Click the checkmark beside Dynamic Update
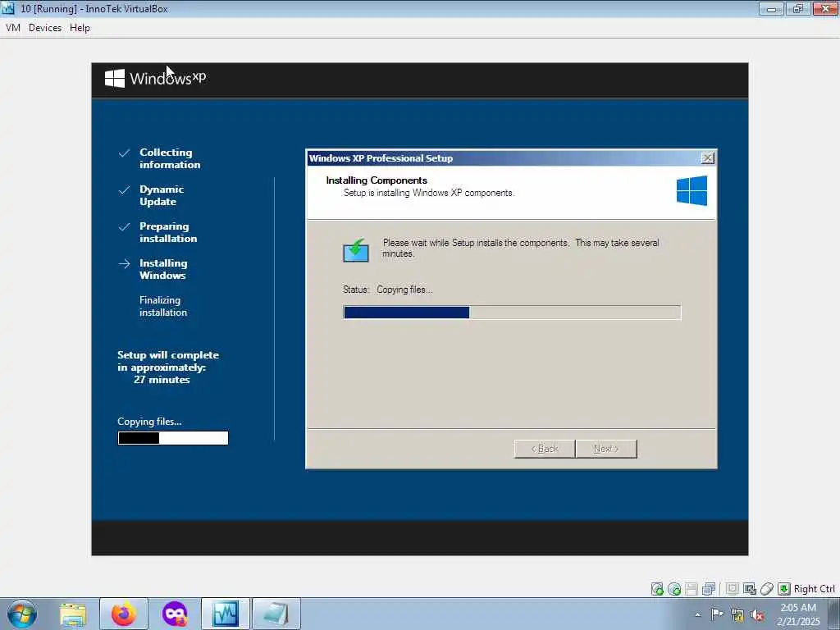Image resolution: width=840 pixels, height=630 pixels. point(125,190)
